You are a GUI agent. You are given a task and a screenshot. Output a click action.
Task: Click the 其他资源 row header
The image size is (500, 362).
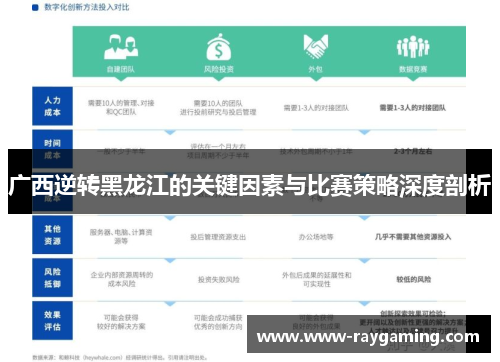52,235
